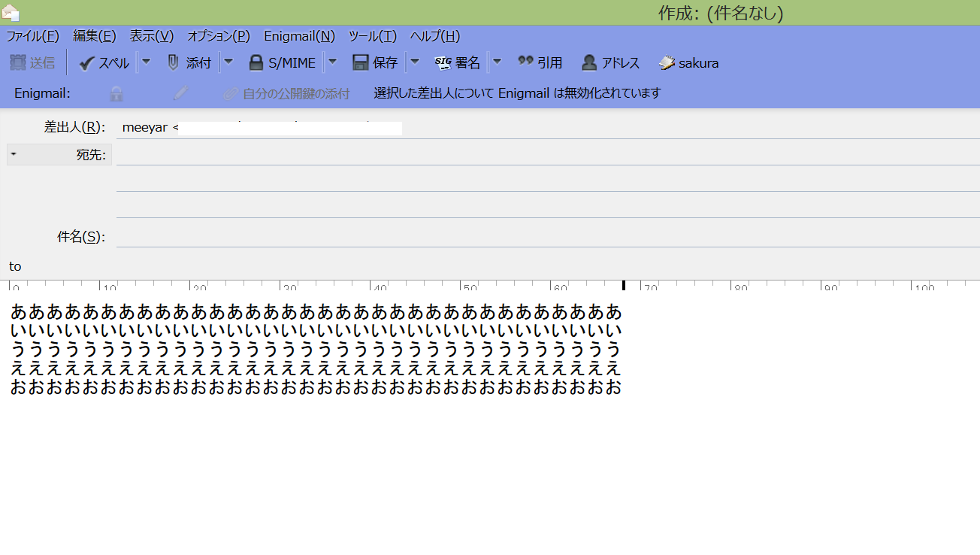This screenshot has width=980, height=555.
Task: Open the 添付 dropdown arrow
Action: click(229, 62)
